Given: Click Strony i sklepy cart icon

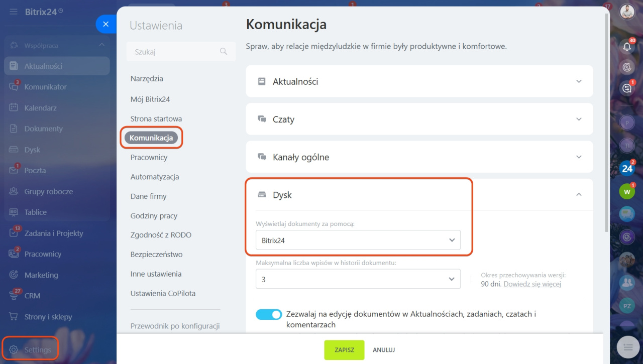Looking at the screenshot, I should click(14, 317).
